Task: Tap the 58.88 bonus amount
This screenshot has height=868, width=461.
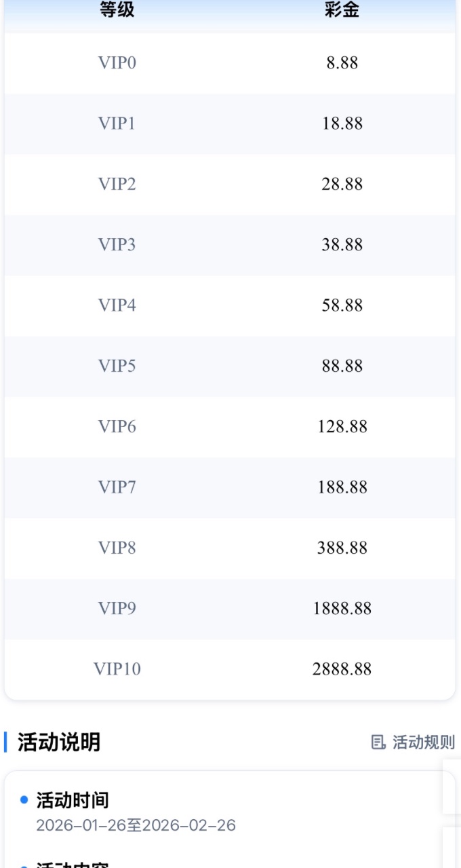Action: point(342,305)
